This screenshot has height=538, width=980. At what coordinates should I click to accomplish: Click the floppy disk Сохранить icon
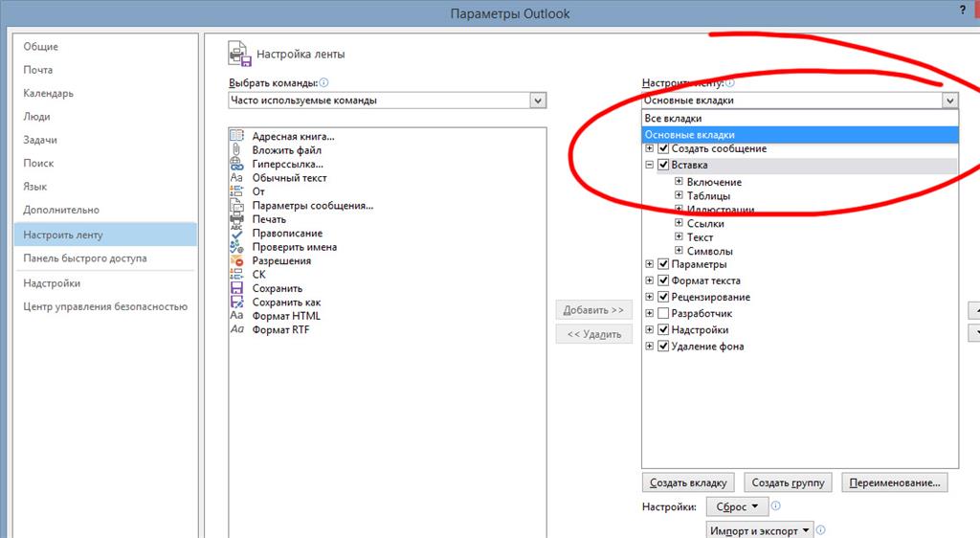237,288
